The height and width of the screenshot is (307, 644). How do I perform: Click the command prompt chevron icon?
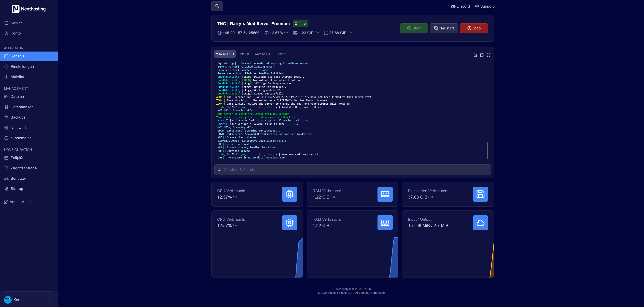pyautogui.click(x=219, y=170)
